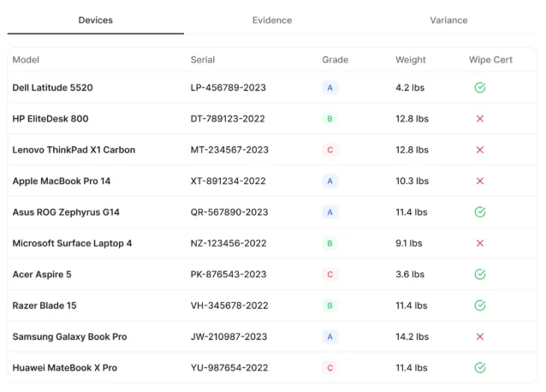
Task: Click serial PK-876543-2023
Action: tap(228, 275)
